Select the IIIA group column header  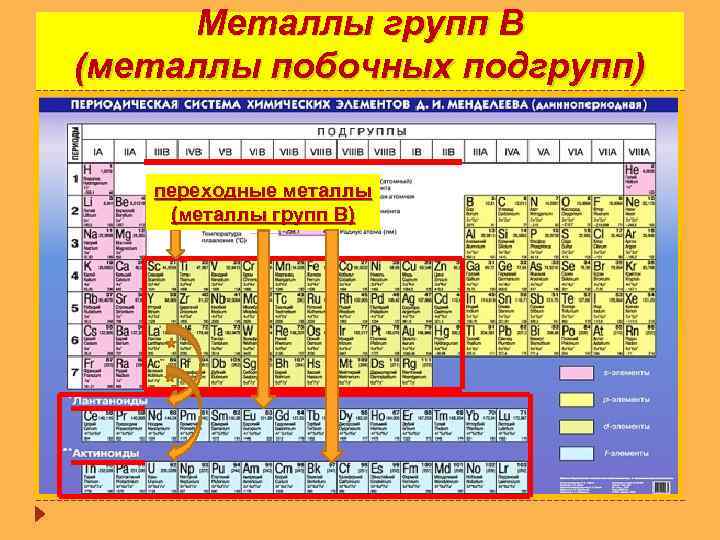click(x=480, y=152)
